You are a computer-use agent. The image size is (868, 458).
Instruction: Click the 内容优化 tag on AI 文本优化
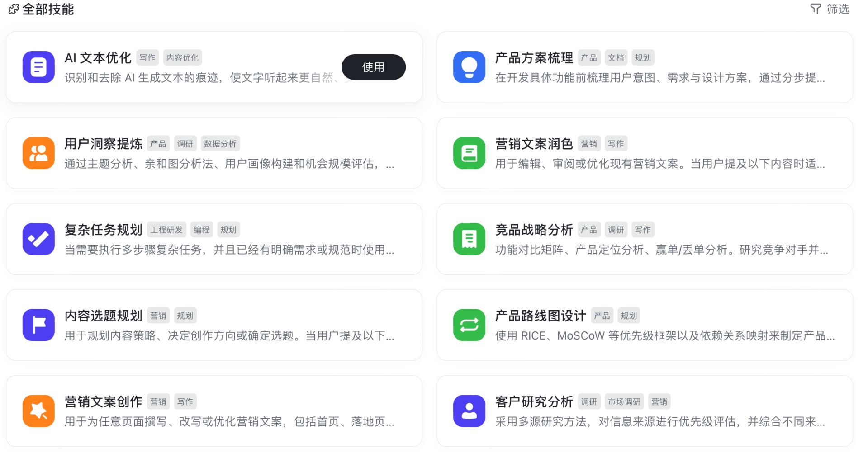[x=182, y=58]
